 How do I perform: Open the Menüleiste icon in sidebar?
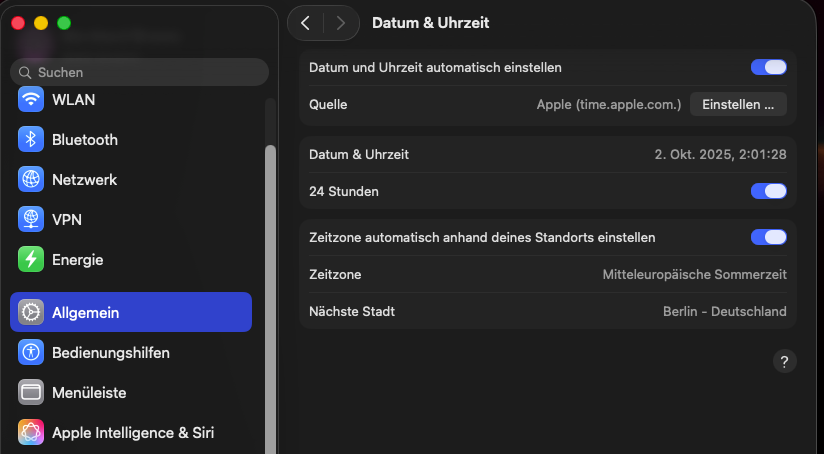[31, 393]
